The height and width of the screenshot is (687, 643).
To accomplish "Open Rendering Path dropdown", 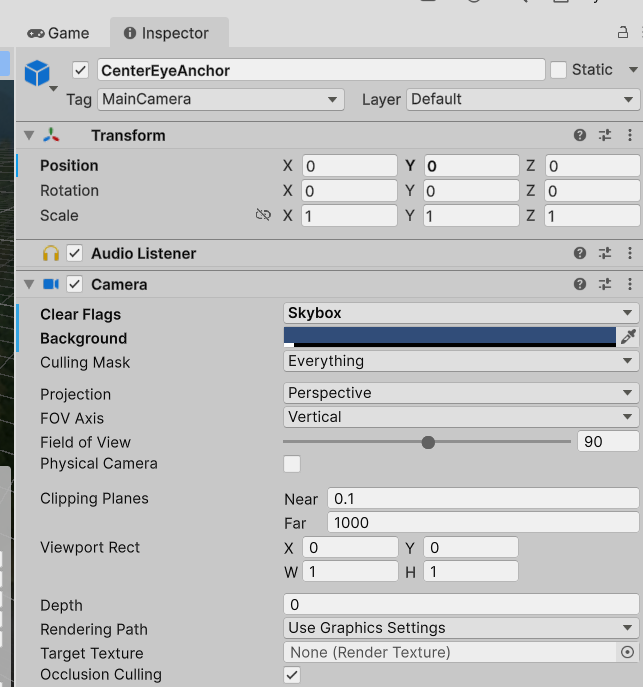I will coord(461,628).
